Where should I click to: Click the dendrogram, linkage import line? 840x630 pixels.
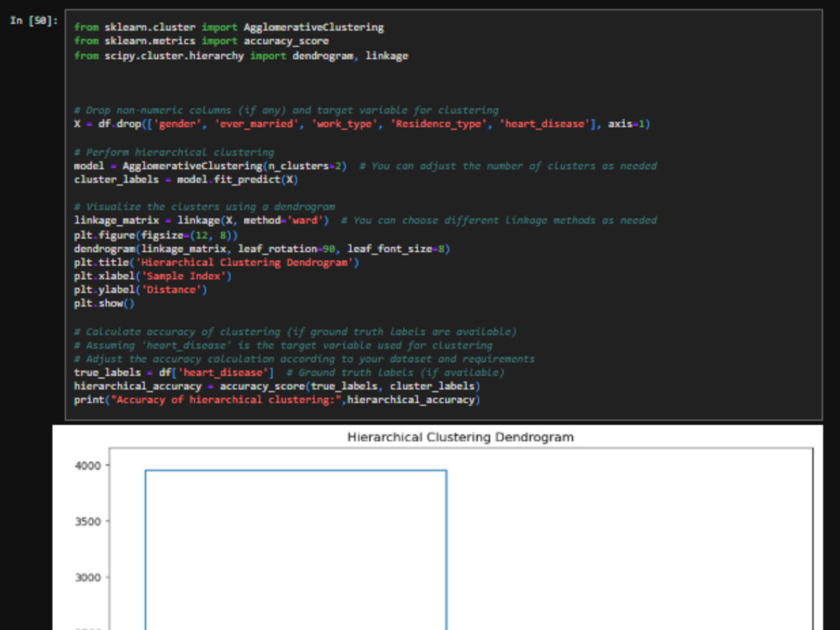click(241, 55)
